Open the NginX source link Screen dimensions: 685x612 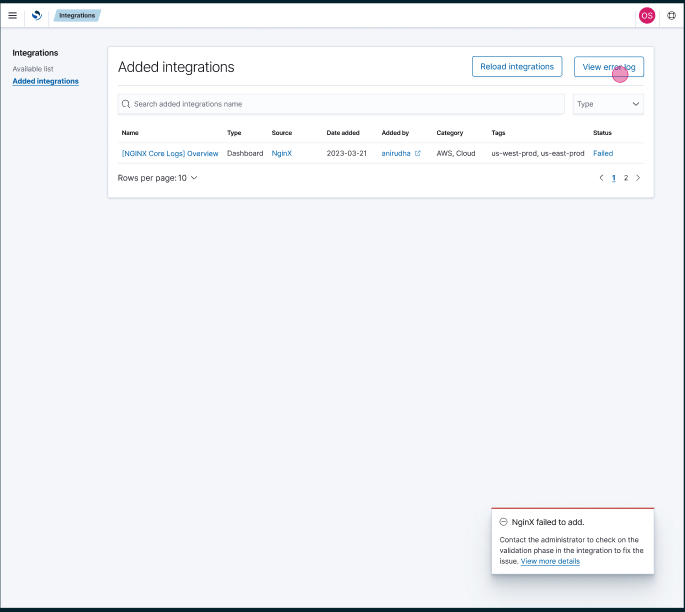[x=282, y=153]
